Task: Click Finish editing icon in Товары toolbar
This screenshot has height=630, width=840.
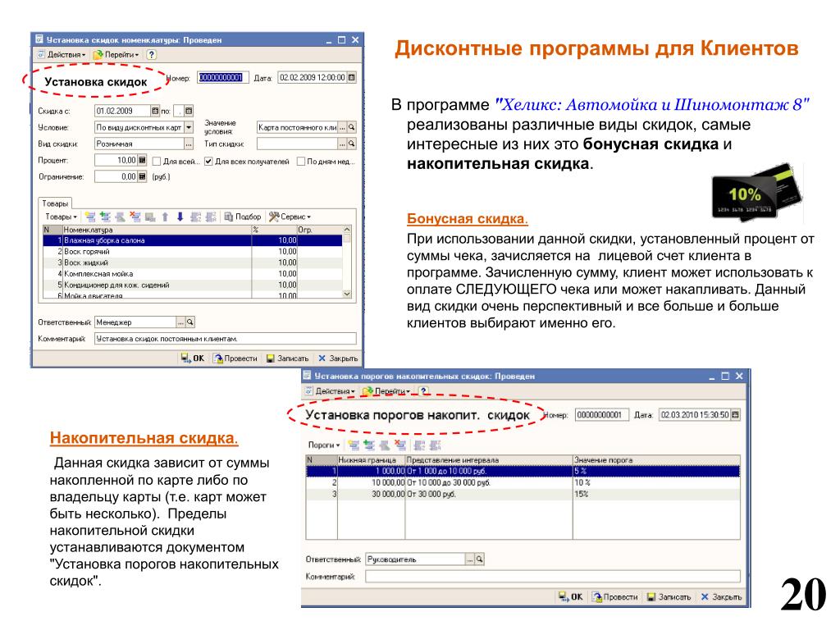Action: (x=150, y=217)
